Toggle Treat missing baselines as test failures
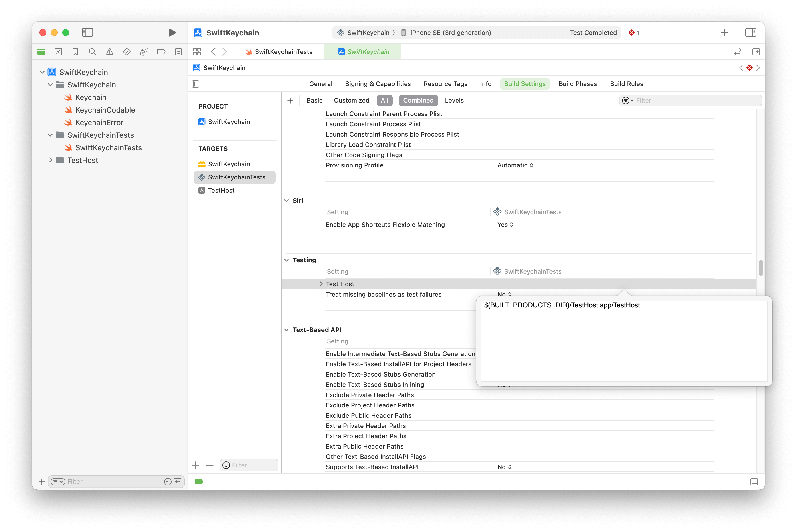This screenshot has height=532, width=797. [504, 294]
